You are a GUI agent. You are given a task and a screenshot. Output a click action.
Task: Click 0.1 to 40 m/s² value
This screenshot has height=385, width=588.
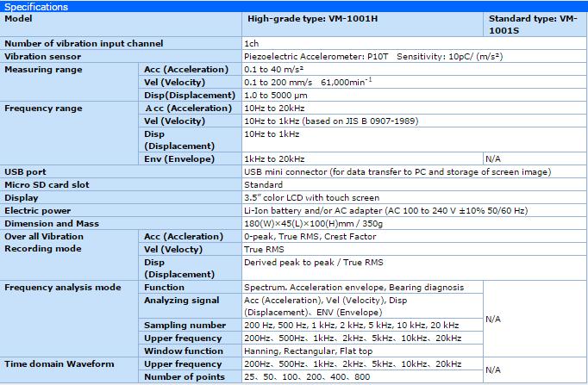coord(274,69)
